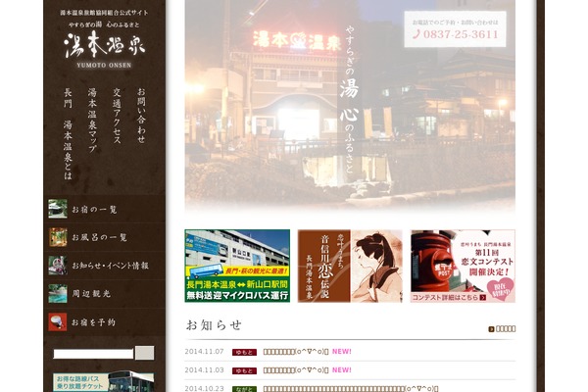
Task: Click the phone handset icon
Action: (416, 34)
